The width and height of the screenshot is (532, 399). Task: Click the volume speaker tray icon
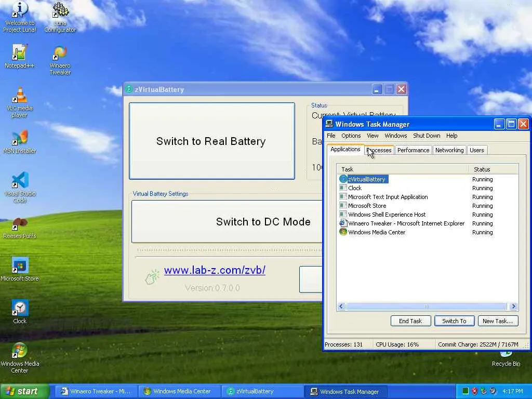click(493, 391)
